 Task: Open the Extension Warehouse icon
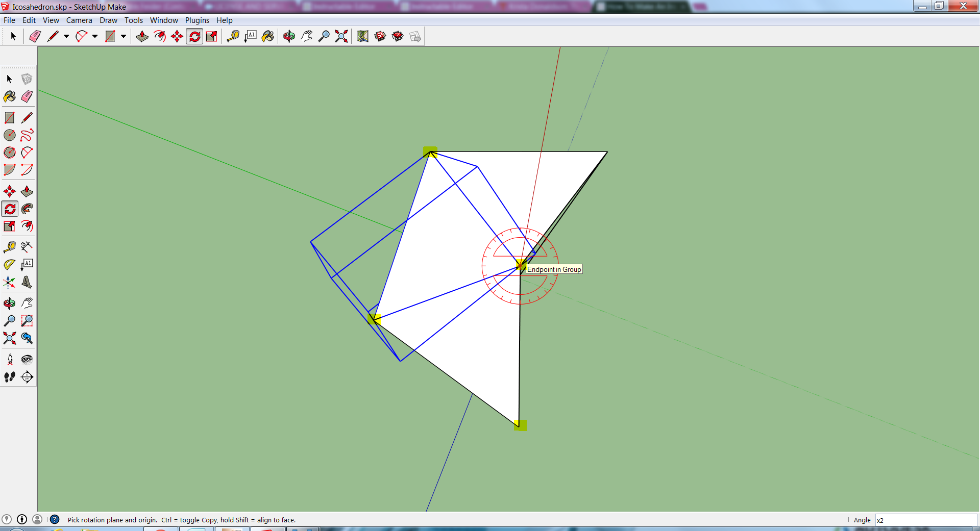pos(398,36)
